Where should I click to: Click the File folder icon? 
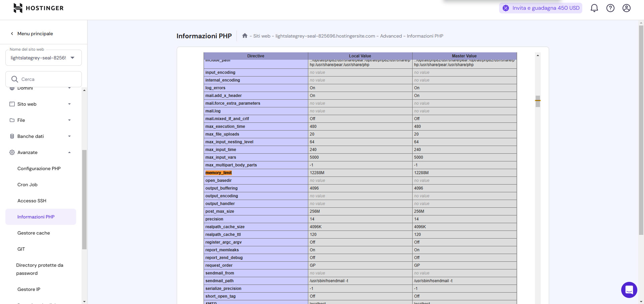click(x=12, y=120)
